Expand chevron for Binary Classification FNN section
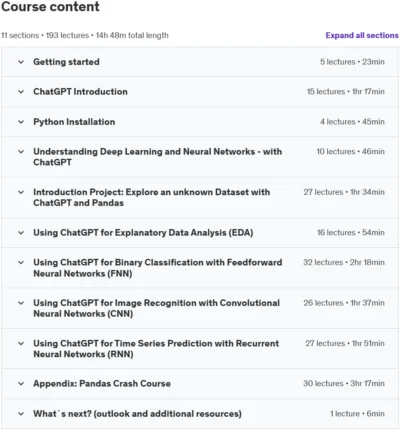400x430 pixels. 21,263
